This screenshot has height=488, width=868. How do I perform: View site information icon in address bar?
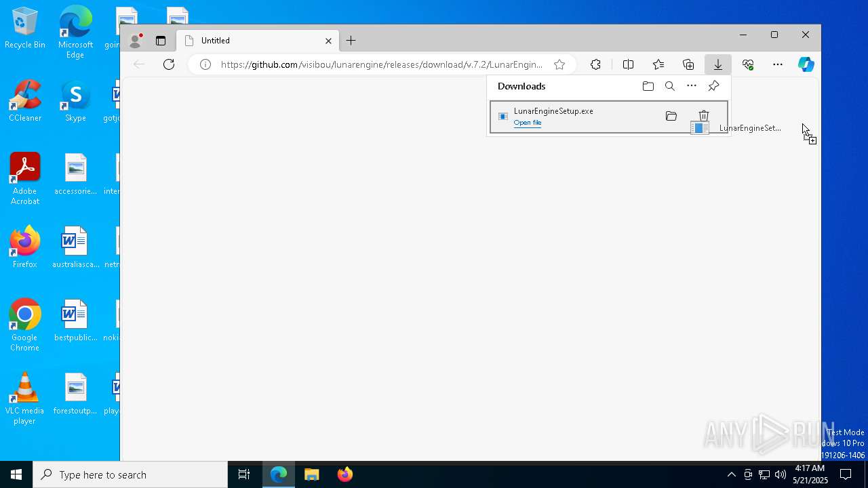point(205,64)
